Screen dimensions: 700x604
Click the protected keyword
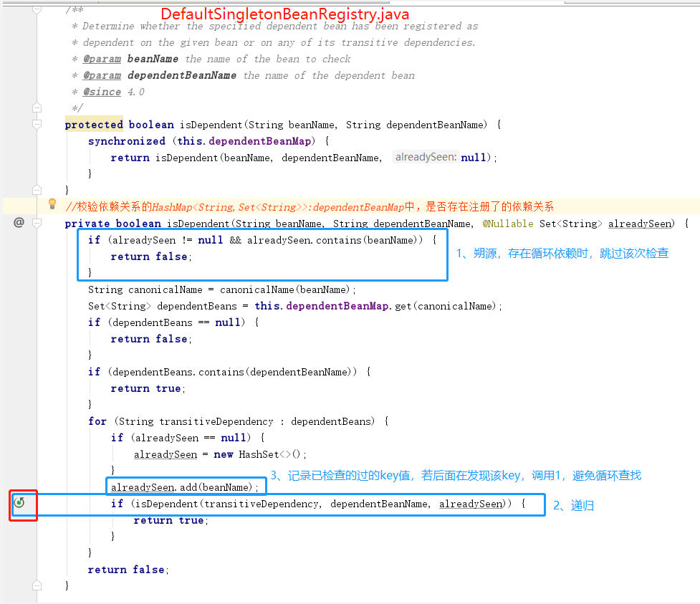click(x=94, y=125)
